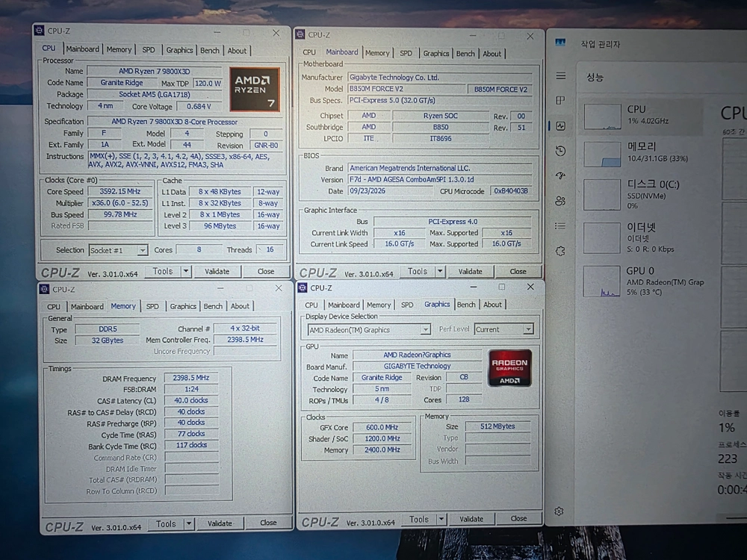
Task: Click the Threads value 16
Action: (x=270, y=249)
